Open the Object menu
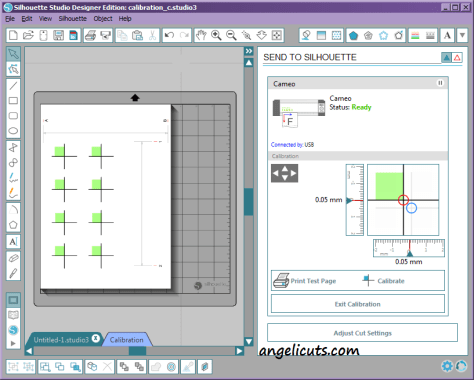Image resolution: width=474 pixels, height=380 pixels. coord(103,19)
